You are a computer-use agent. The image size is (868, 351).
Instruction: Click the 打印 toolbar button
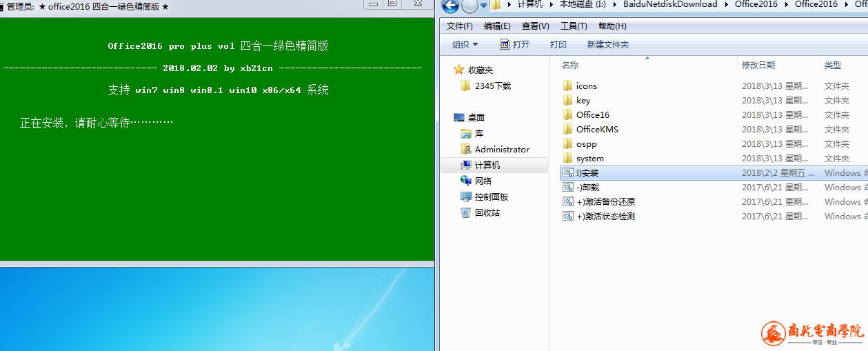coord(558,45)
